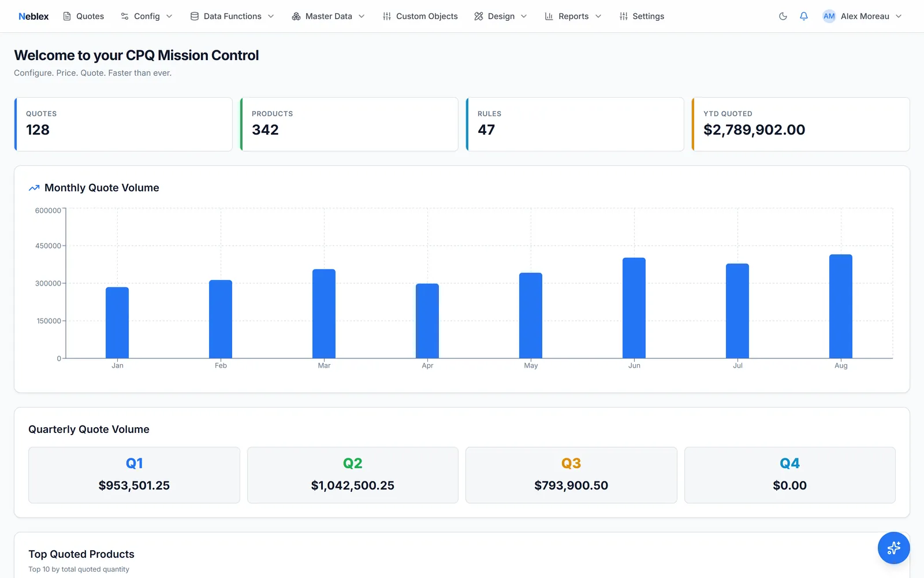Screen dimensions: 924x578
Task: Expand the Design dropdown chevron
Action: [x=524, y=16]
